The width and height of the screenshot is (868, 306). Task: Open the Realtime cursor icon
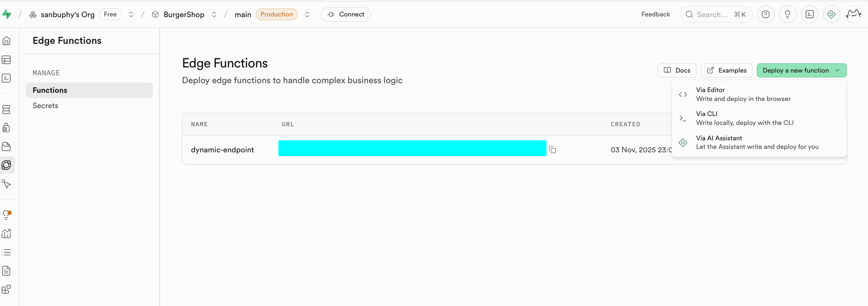pyautogui.click(x=6, y=184)
